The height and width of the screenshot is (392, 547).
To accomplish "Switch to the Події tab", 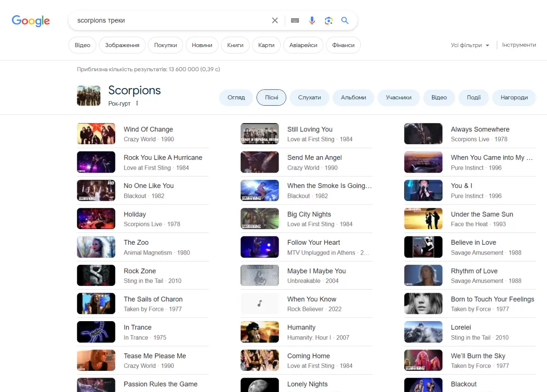I will [x=474, y=98].
